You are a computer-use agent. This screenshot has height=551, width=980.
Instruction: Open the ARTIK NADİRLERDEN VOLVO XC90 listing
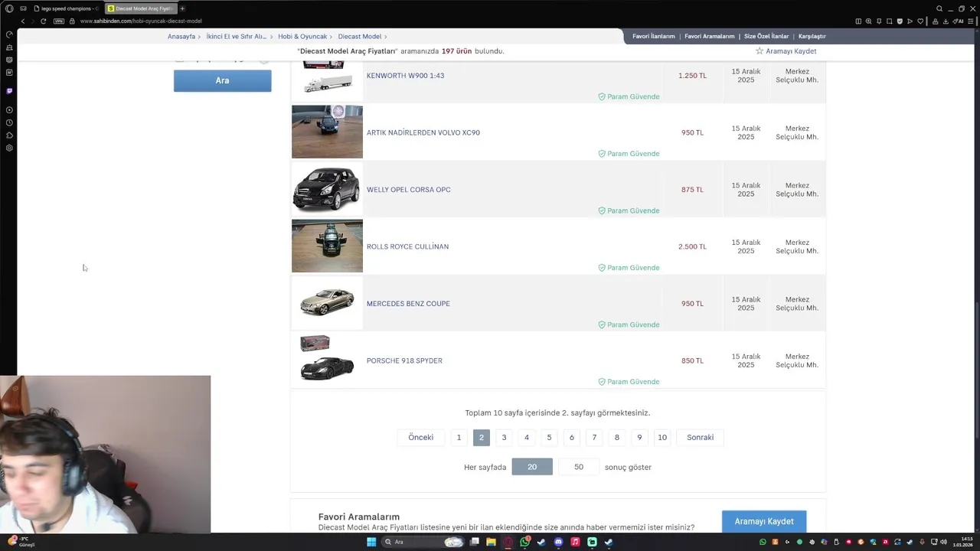423,132
